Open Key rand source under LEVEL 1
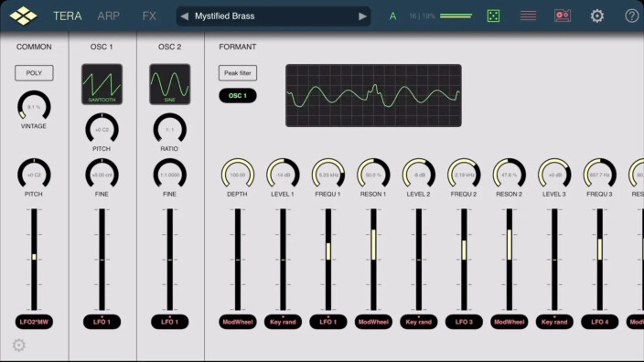This screenshot has height=362, width=644. 283,322
